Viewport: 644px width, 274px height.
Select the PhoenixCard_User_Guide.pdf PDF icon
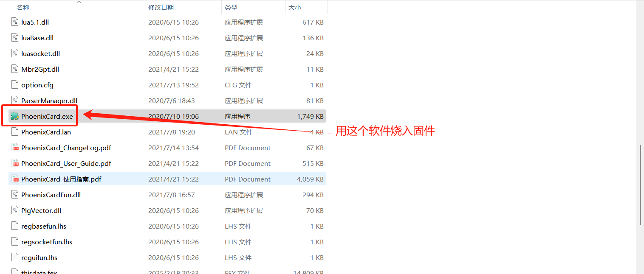pos(15,163)
